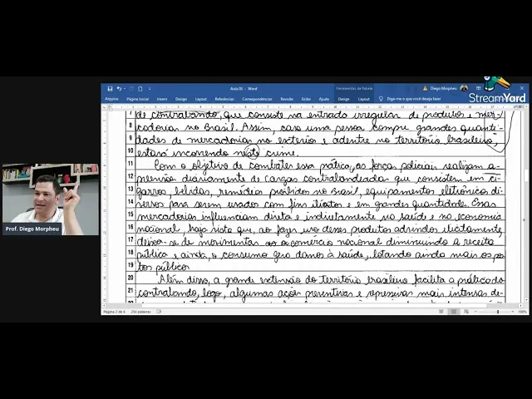The width and height of the screenshot is (532, 399).
Task: Select the Design tab next to Inserir
Action: [x=181, y=99]
